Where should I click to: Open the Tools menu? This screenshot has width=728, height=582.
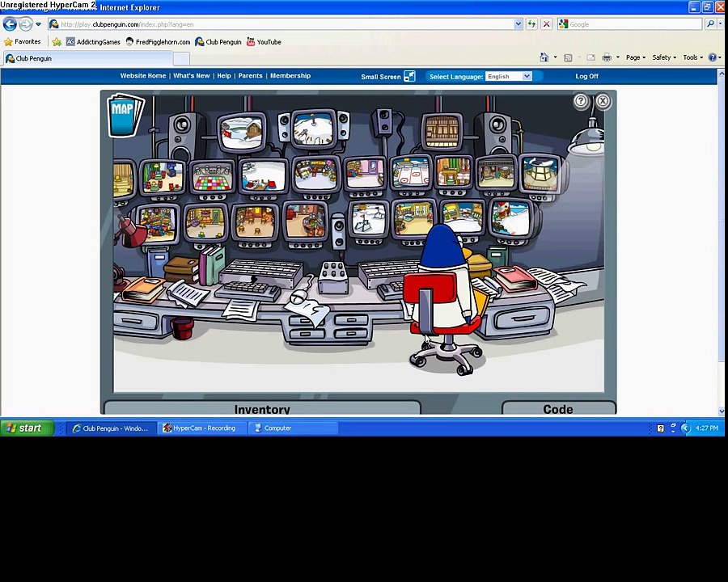(692, 57)
